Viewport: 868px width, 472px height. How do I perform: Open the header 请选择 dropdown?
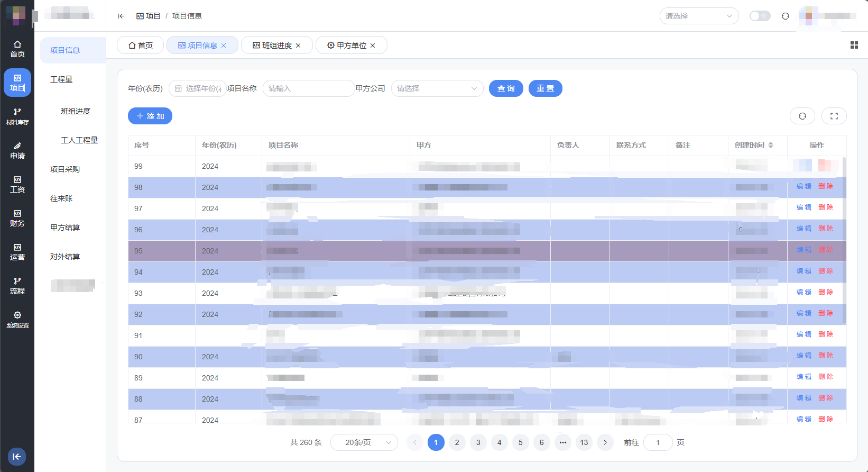[699, 16]
